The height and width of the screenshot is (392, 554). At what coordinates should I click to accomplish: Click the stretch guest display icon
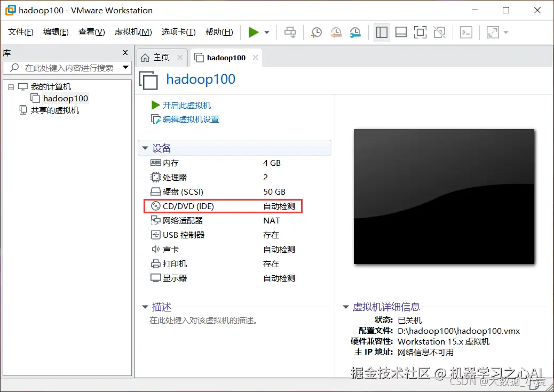pyautogui.click(x=493, y=32)
